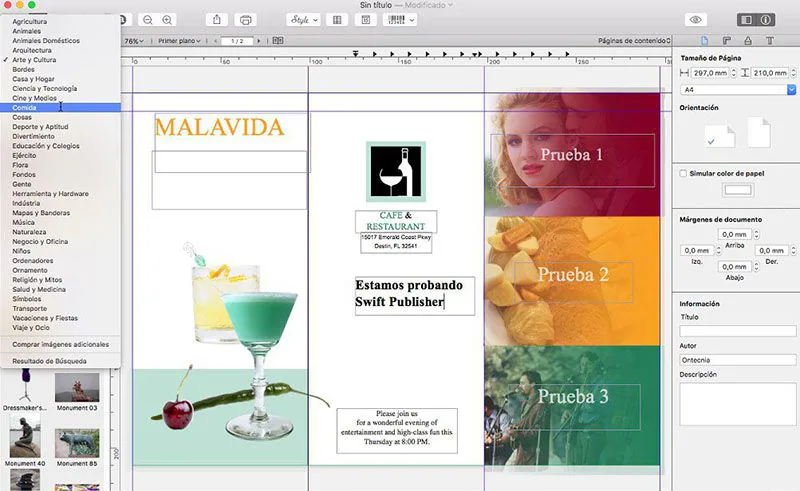Select Música from the category menu

(x=60, y=223)
